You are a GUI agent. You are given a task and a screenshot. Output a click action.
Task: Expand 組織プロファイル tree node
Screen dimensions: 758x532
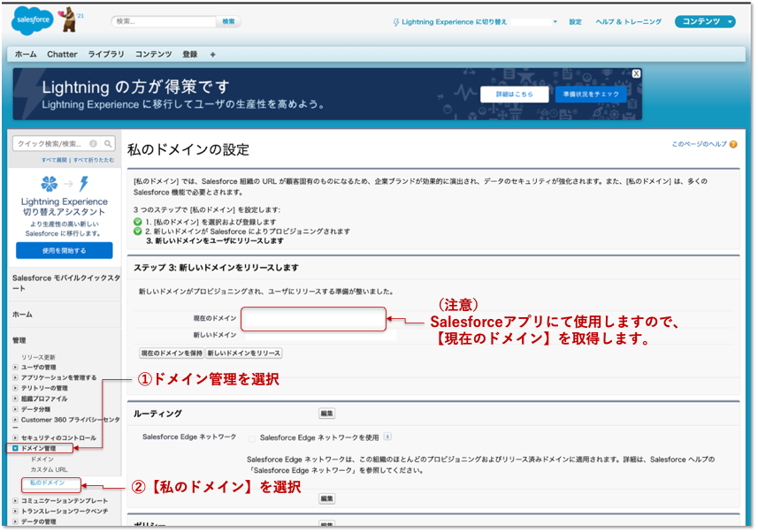tap(15, 399)
